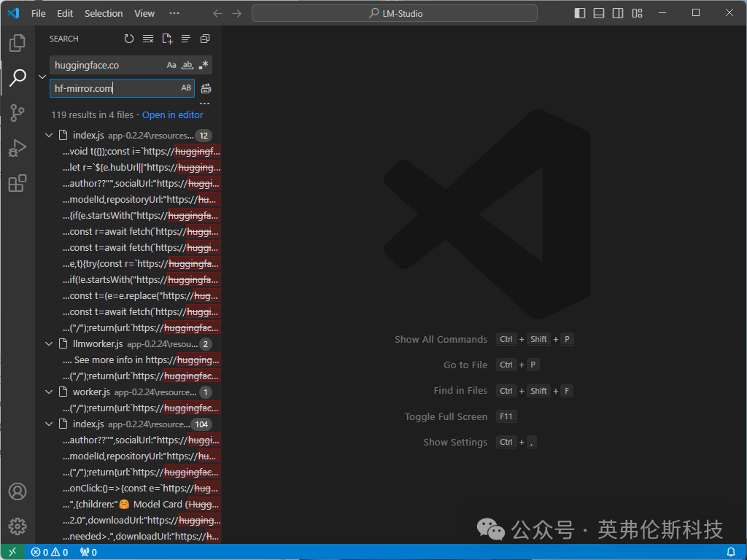This screenshot has height=560, width=747.
Task: Select result '...void t({});const i=`https://'
Action: pyautogui.click(x=142, y=152)
